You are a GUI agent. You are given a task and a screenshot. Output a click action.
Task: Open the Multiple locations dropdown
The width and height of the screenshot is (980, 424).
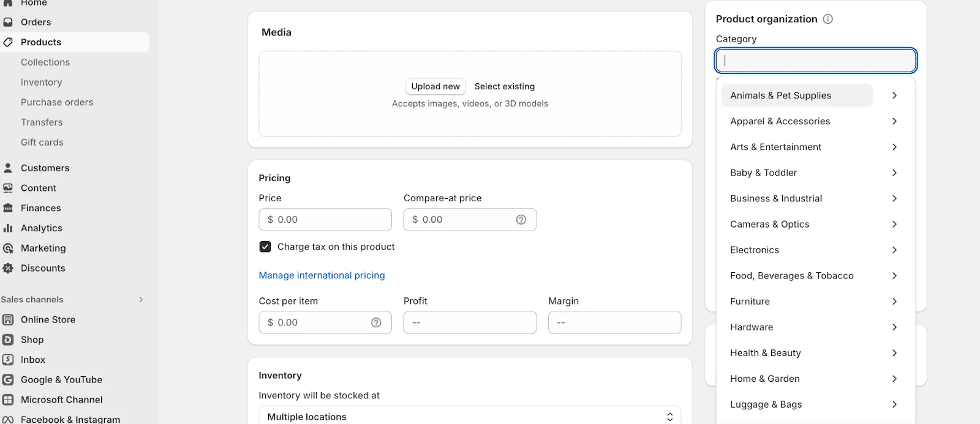pyautogui.click(x=470, y=417)
